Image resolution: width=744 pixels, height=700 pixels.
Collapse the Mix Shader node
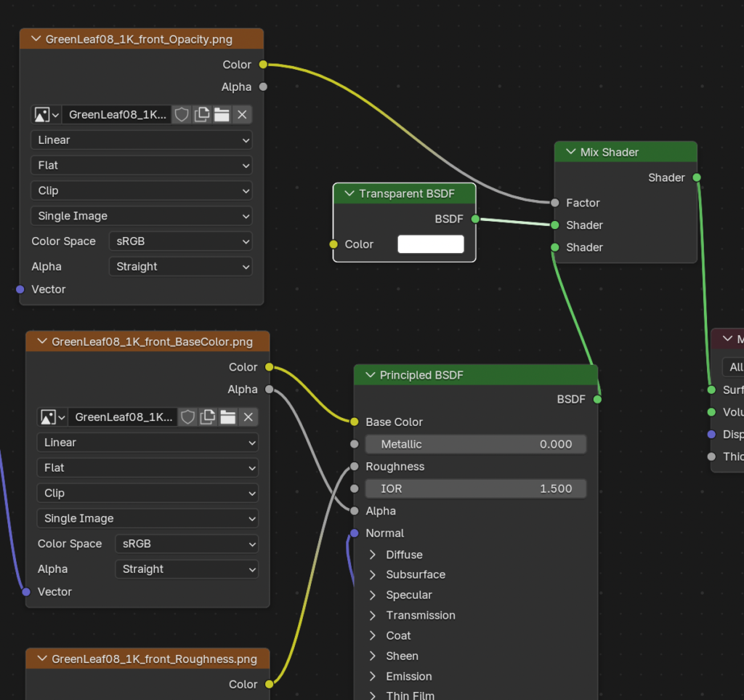coord(568,153)
